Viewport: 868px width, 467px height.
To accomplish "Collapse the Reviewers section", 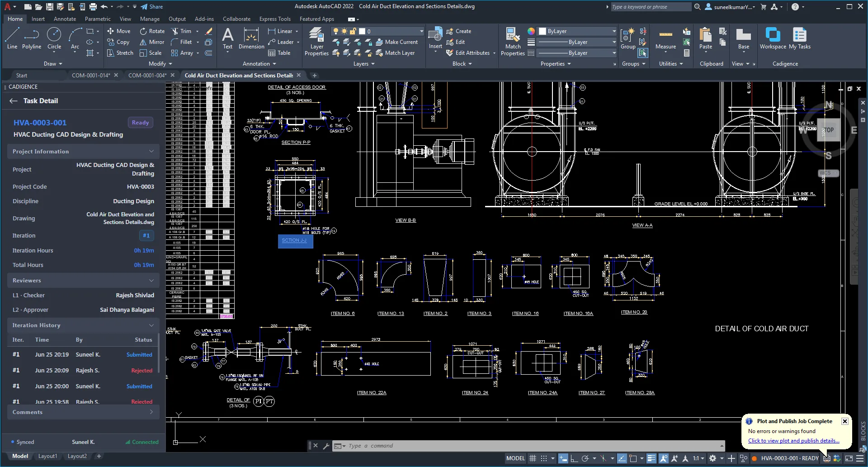I will click(x=151, y=281).
